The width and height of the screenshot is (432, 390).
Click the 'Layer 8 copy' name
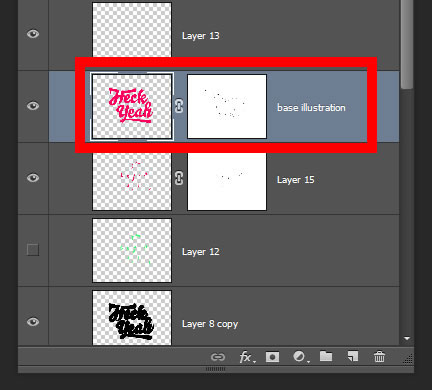[210, 324]
